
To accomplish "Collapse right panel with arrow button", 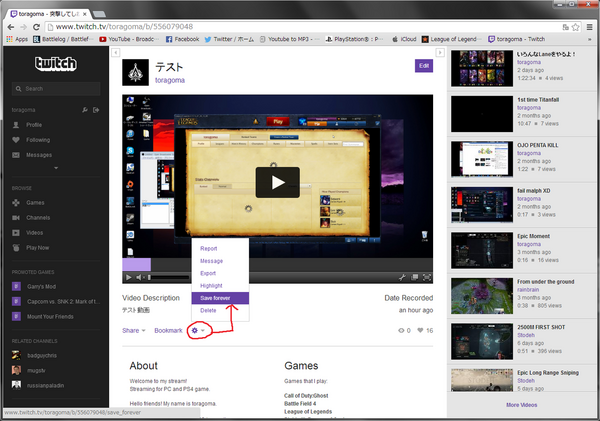I will point(440,52).
